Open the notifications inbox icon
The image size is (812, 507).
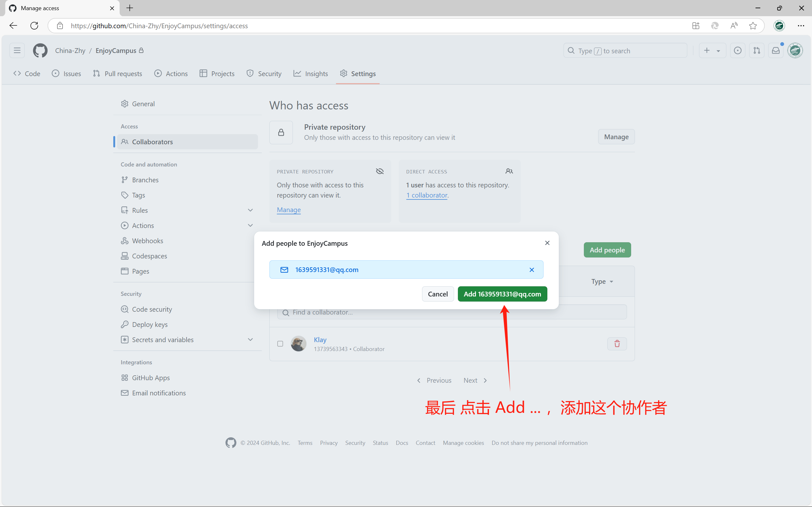click(x=776, y=51)
